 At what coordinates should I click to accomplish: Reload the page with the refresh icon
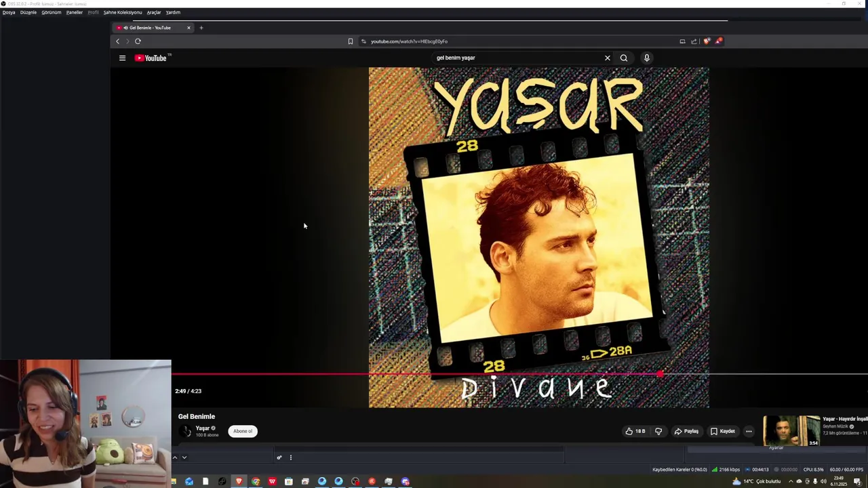point(138,41)
